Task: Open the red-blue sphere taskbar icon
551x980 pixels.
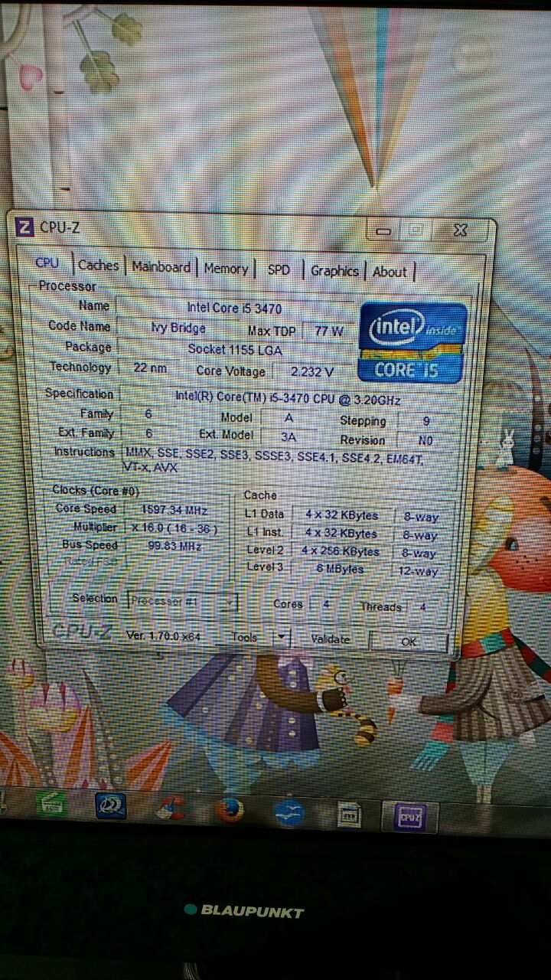Action: tap(170, 807)
